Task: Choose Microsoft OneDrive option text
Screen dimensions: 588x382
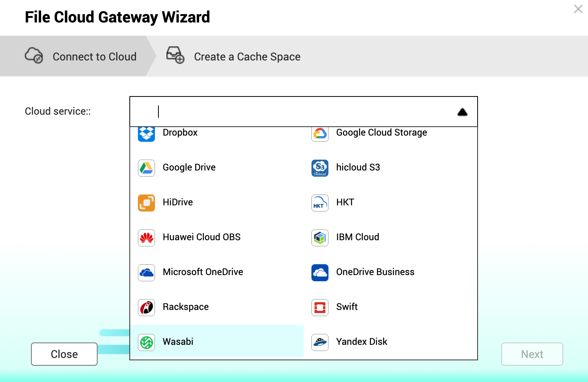Action: pyautogui.click(x=203, y=272)
